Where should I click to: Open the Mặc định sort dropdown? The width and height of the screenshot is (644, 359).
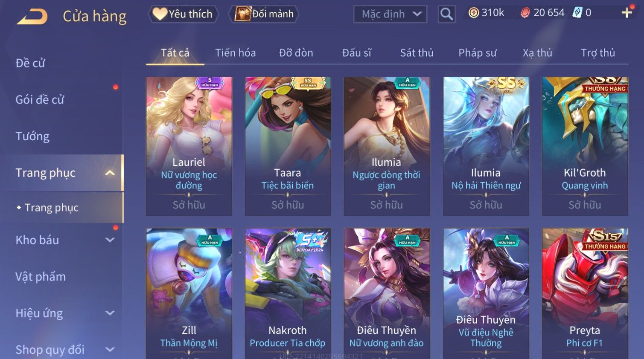(390, 14)
